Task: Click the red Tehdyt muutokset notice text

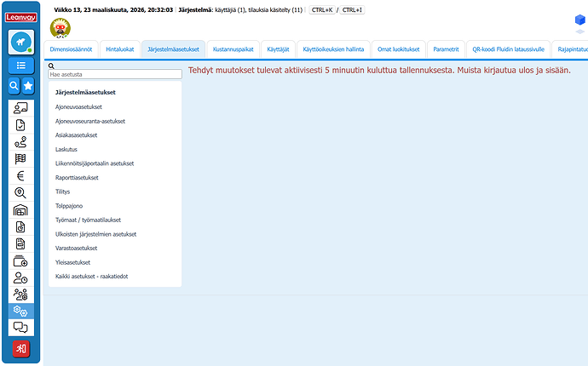Action: 379,70
